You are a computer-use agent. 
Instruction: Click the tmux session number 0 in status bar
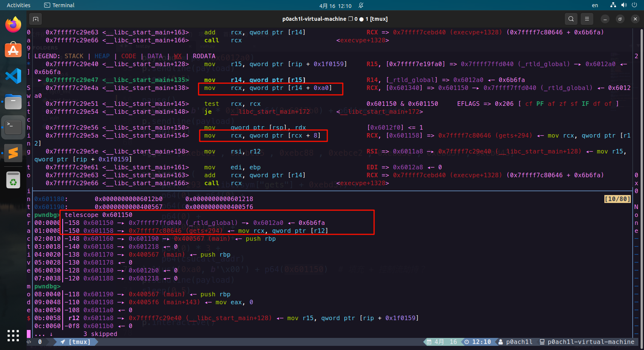[40, 342]
